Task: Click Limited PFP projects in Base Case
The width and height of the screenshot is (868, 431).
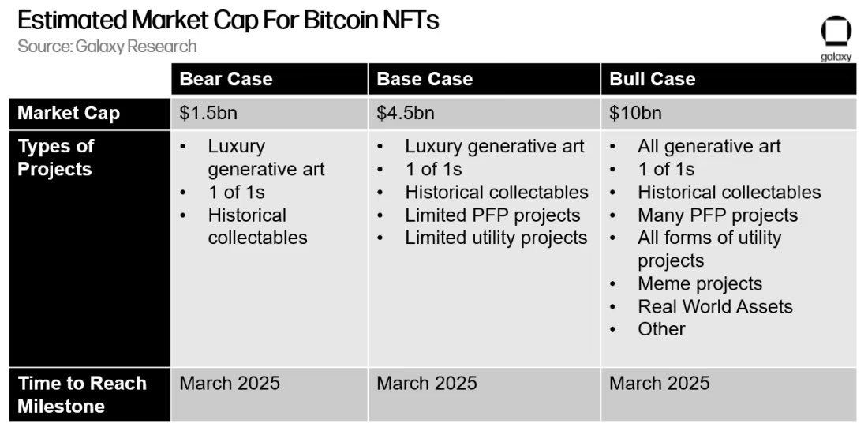Action: pyautogui.click(x=492, y=215)
